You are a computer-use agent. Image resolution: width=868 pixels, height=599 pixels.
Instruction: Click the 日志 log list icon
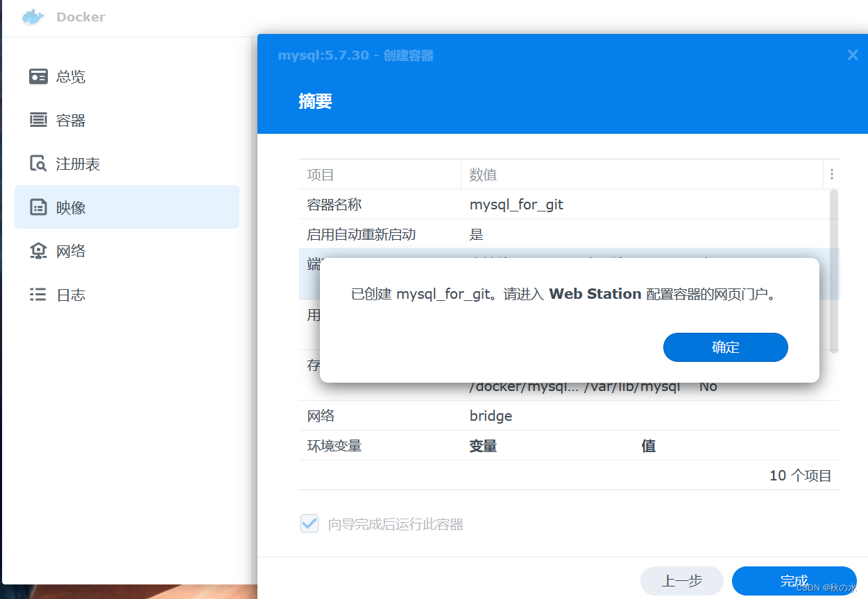pyautogui.click(x=38, y=295)
